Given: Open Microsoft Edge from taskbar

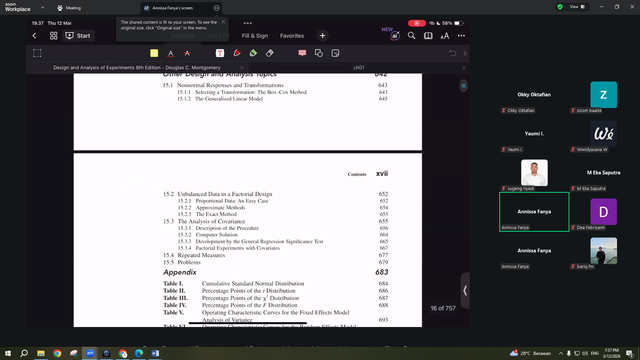Looking at the screenshot, I should tap(139, 353).
